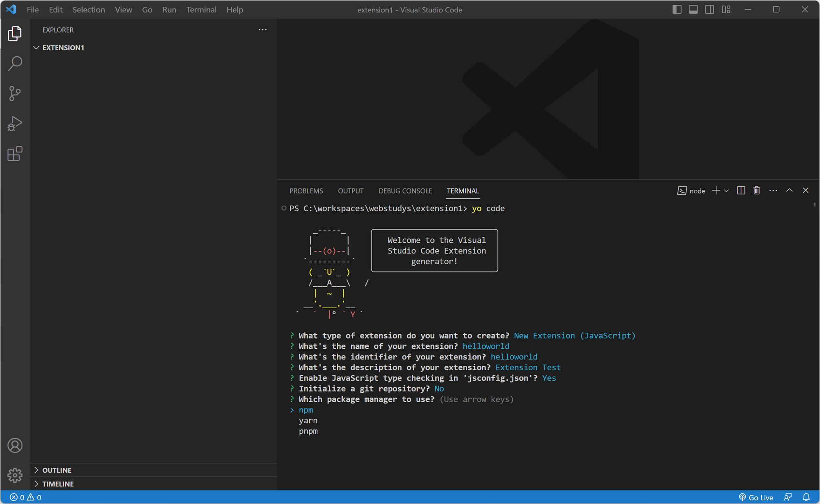Screen dimensions: 820x504
Task: Toggle primary sidebar visibility
Action: click(x=677, y=10)
